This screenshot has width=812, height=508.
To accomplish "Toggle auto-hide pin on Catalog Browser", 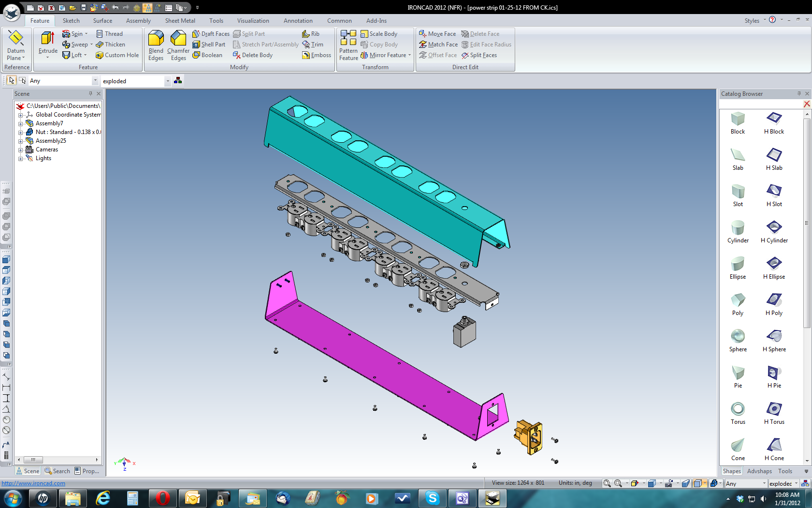I will (x=799, y=93).
